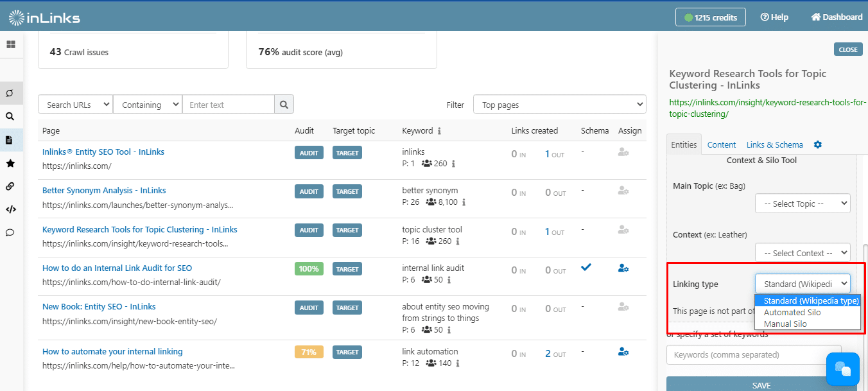Click schema checkmark for Internal Link Audit row

pyautogui.click(x=586, y=268)
